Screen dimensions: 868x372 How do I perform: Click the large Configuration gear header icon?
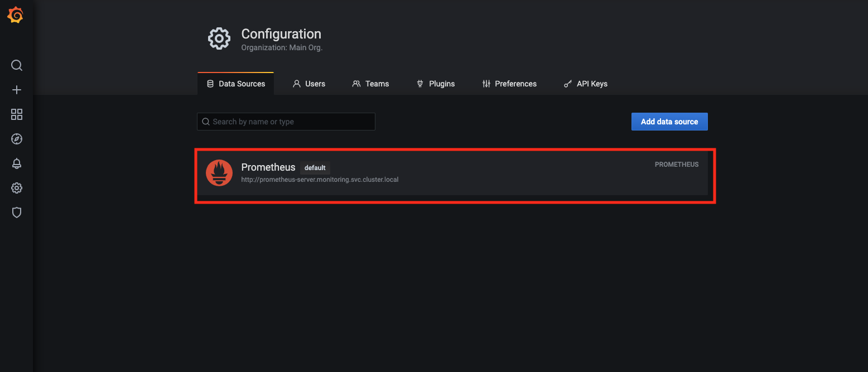coord(219,38)
